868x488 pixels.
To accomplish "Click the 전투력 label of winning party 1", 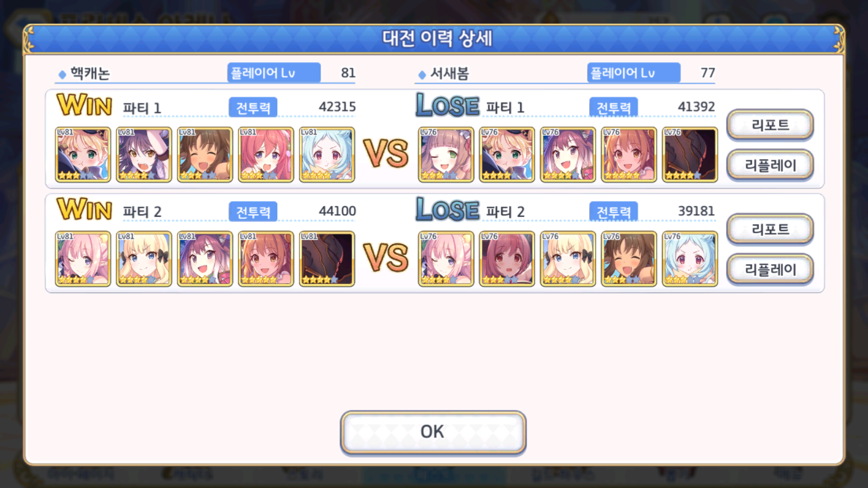I will tap(253, 107).
